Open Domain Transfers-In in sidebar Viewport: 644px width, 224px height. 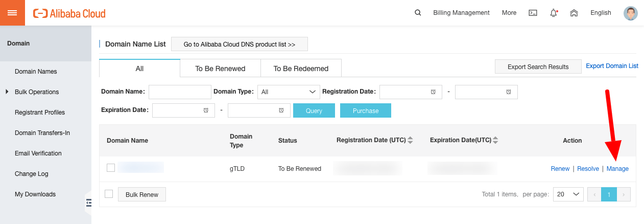pyautogui.click(x=42, y=133)
